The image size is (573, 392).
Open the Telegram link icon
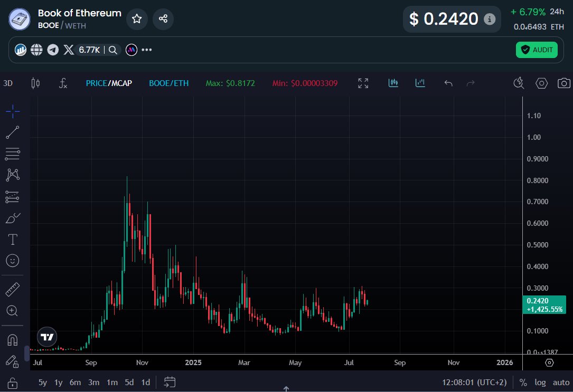(53, 50)
